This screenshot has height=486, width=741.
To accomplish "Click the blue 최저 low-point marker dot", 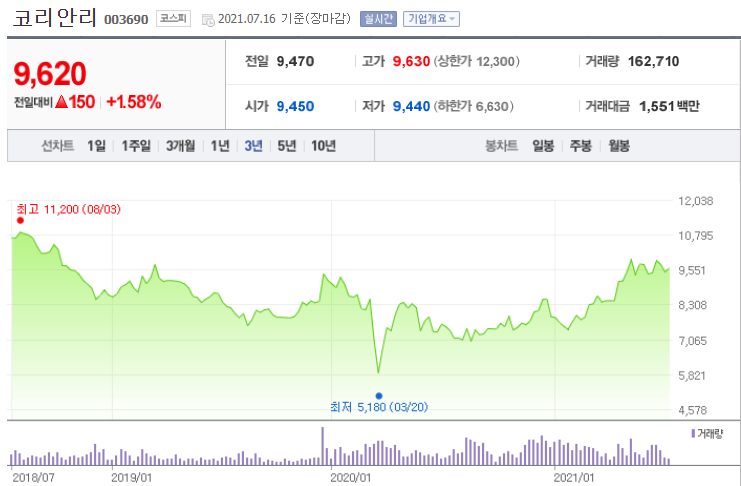I will (379, 396).
